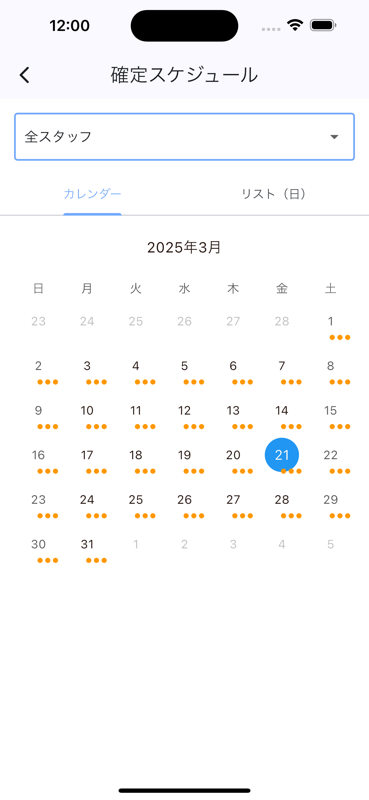The height and width of the screenshot is (800, 369).
Task: Tap the 2025年3月 month header
Action: click(x=184, y=247)
